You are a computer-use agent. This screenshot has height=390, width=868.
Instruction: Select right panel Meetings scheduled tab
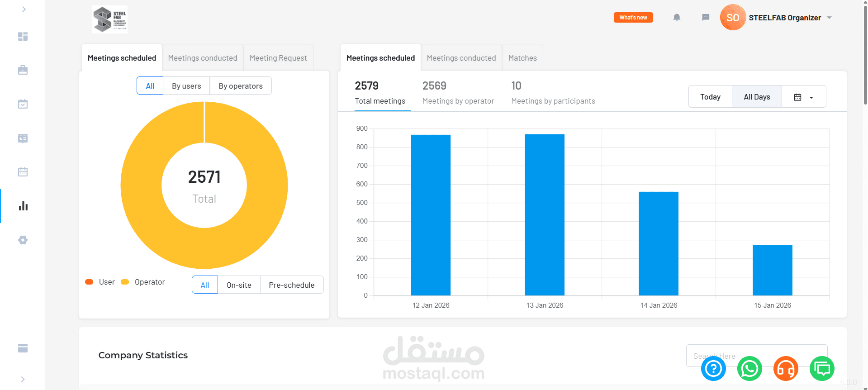click(380, 58)
